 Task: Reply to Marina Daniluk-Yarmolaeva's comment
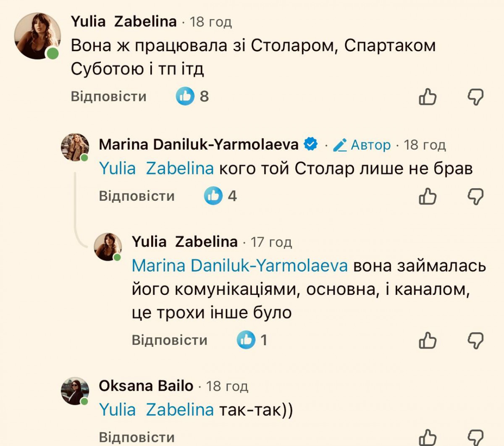(x=136, y=196)
